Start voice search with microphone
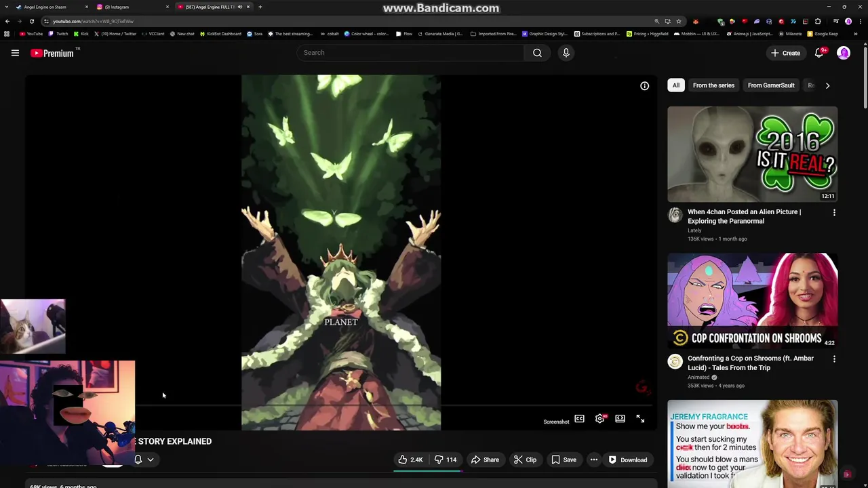Screen dimensions: 868x488 [x=566, y=53]
